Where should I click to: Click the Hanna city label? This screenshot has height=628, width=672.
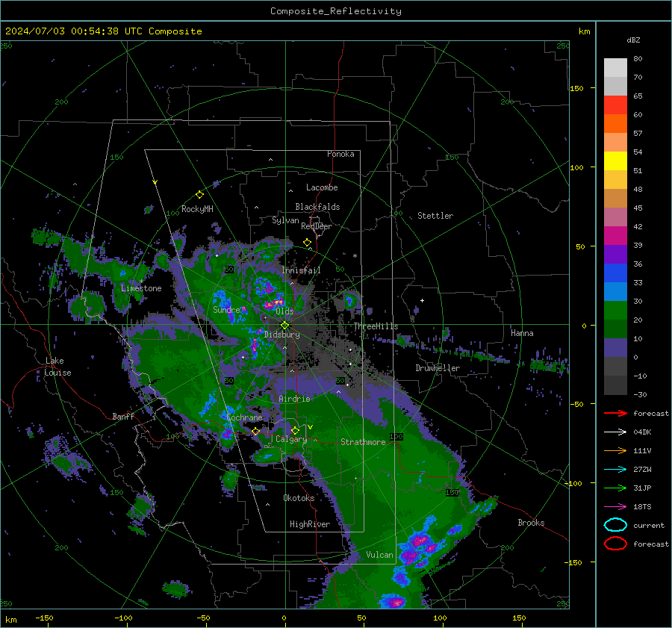[522, 333]
